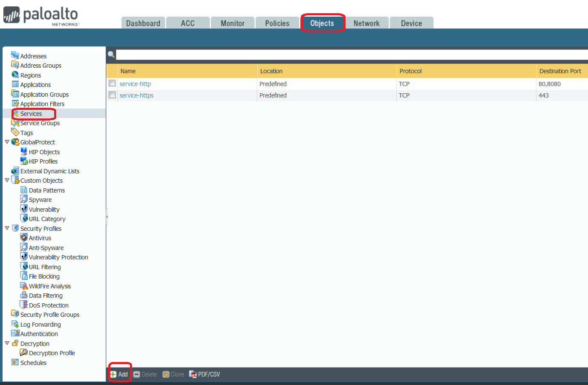Open the service-http link
This screenshot has width=588, height=385.
(x=135, y=84)
